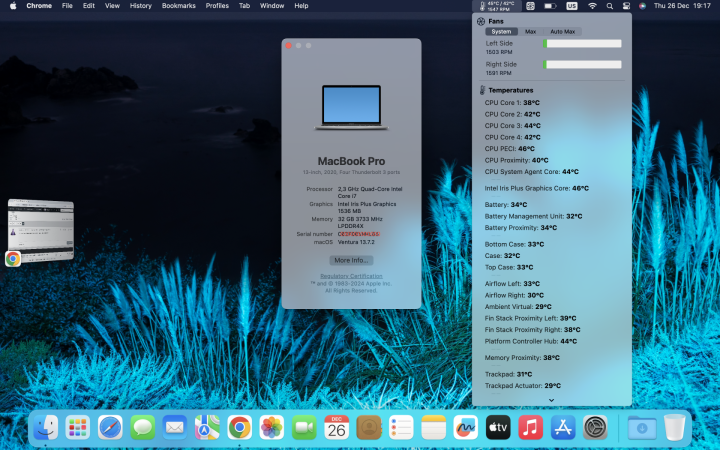Open the Apple menu
This screenshot has width=720, height=450.
(x=13, y=6)
